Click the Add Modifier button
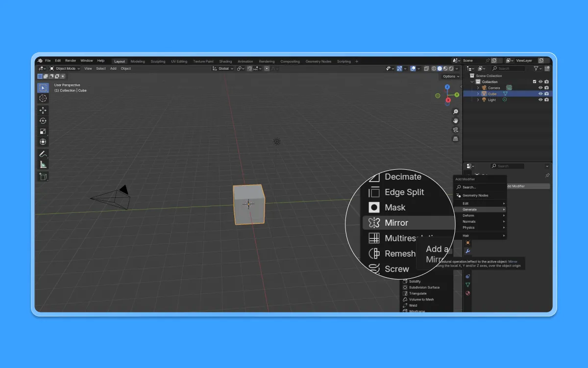Screen dimensions: 588x368 coord(528,186)
